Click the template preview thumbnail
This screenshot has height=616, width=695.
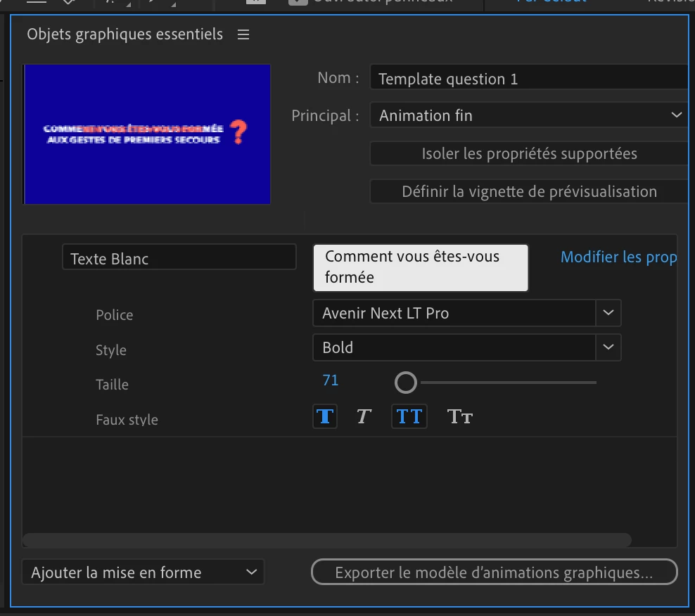click(x=147, y=134)
